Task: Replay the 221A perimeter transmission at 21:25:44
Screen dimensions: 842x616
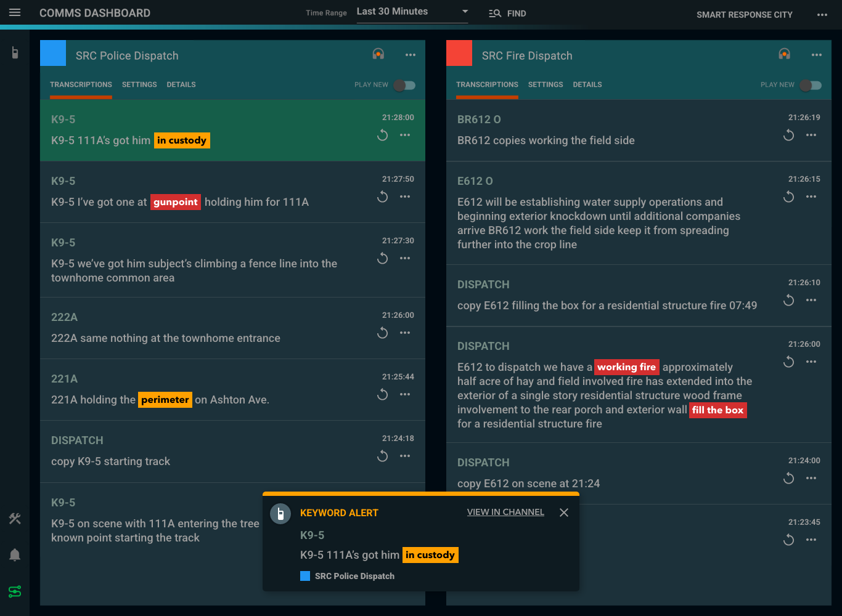Action: pos(383,394)
